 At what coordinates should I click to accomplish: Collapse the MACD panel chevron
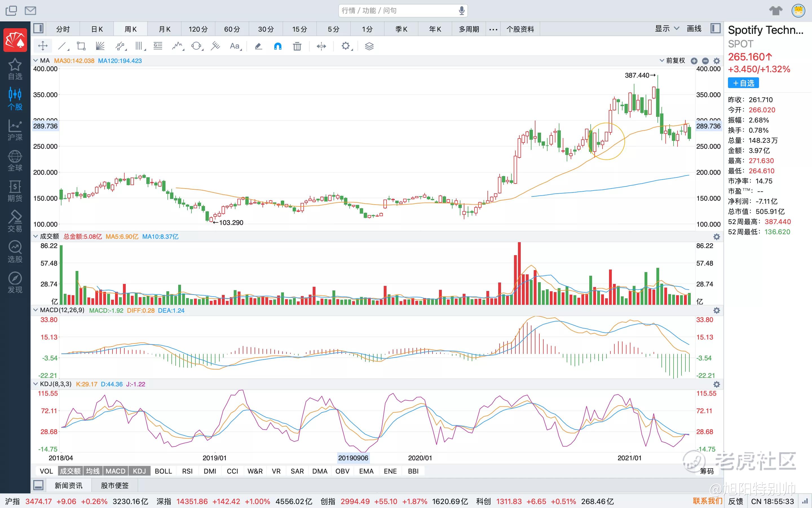tap(36, 310)
